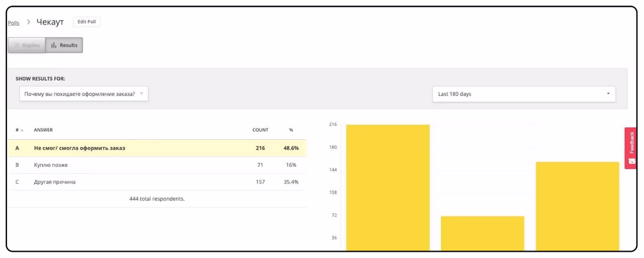Click the row letter A
The image size is (644, 258).
(17, 148)
